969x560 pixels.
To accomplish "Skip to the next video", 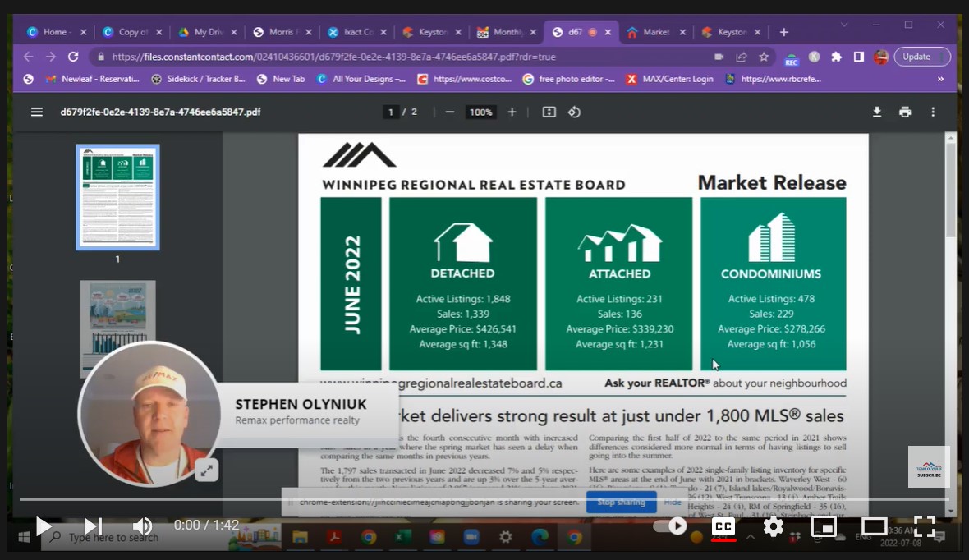I will [x=93, y=526].
